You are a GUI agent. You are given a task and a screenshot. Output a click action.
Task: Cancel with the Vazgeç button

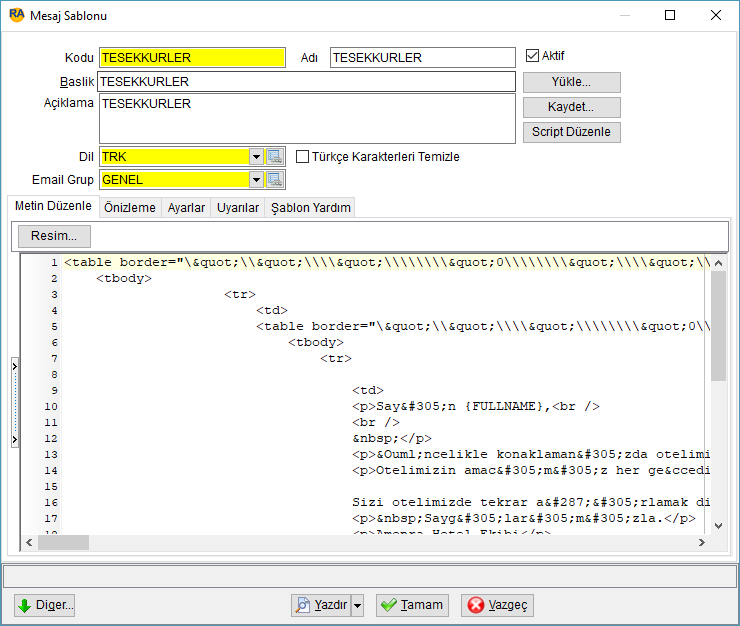(497, 605)
